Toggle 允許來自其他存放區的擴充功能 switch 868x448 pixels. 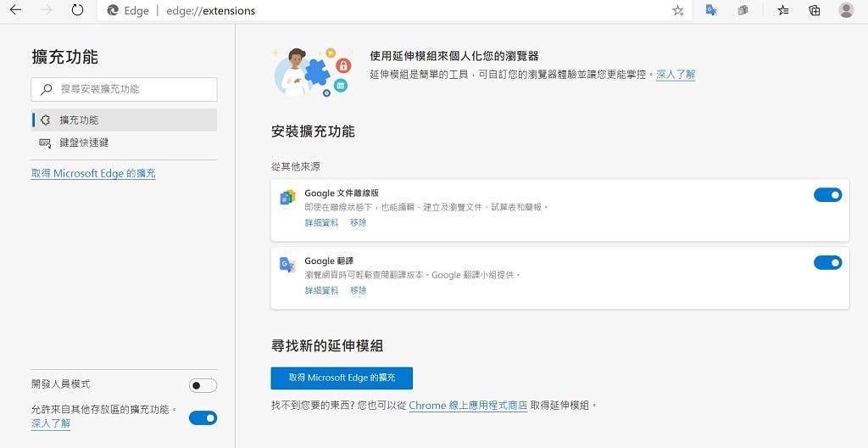[x=203, y=418]
